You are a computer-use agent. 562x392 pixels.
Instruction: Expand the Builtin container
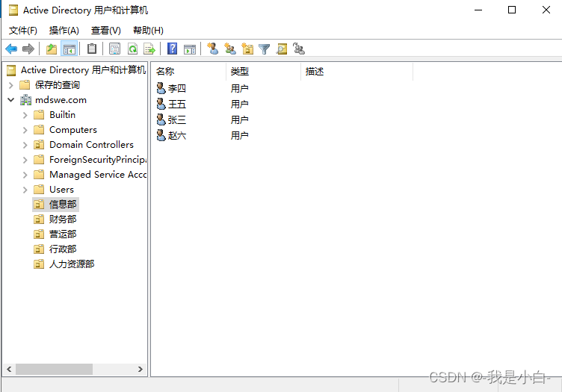pos(25,115)
